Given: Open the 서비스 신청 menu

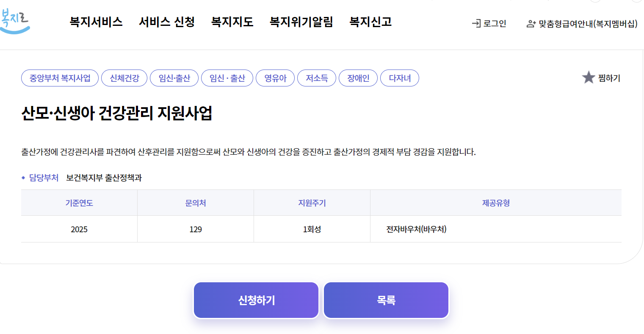Looking at the screenshot, I should 167,22.
